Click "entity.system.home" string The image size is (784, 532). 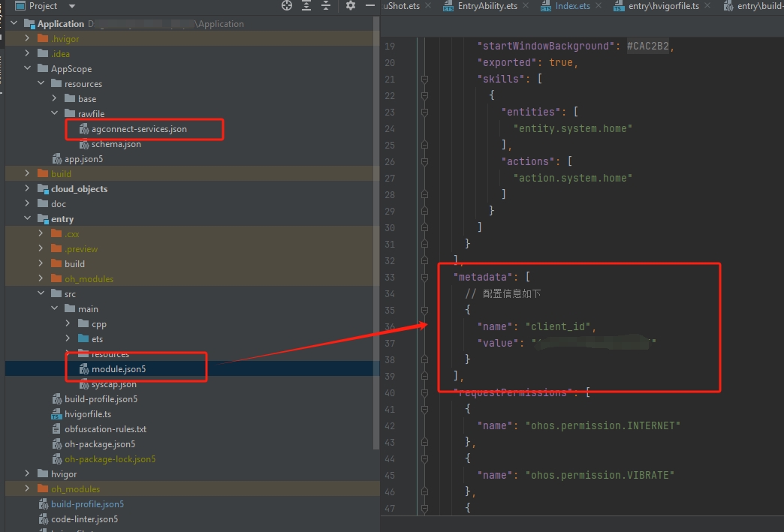point(572,128)
